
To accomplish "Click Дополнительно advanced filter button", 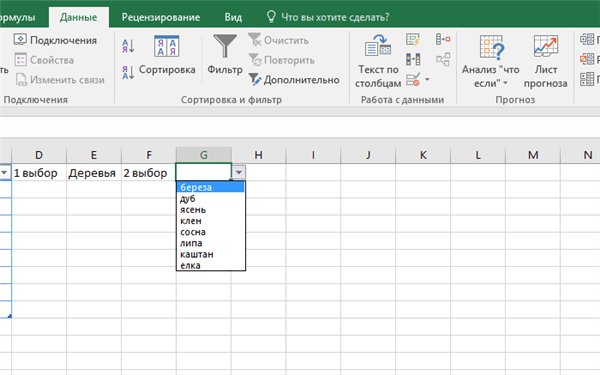I will (294, 80).
